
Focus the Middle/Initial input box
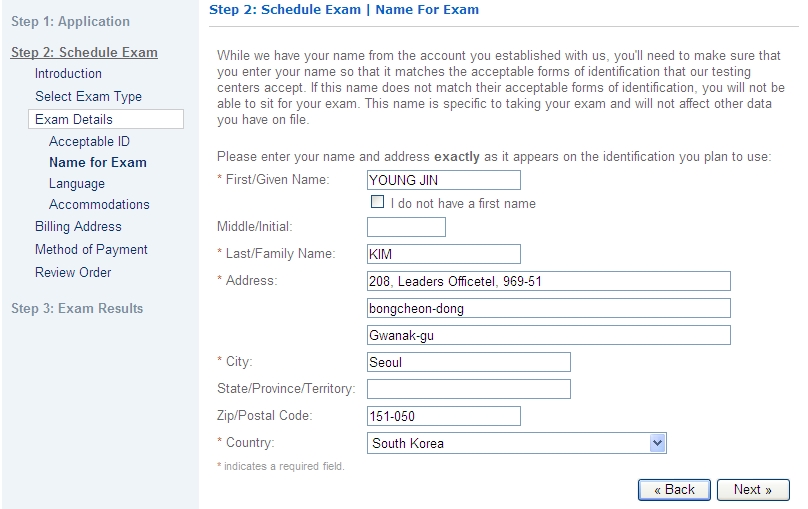coord(406,227)
